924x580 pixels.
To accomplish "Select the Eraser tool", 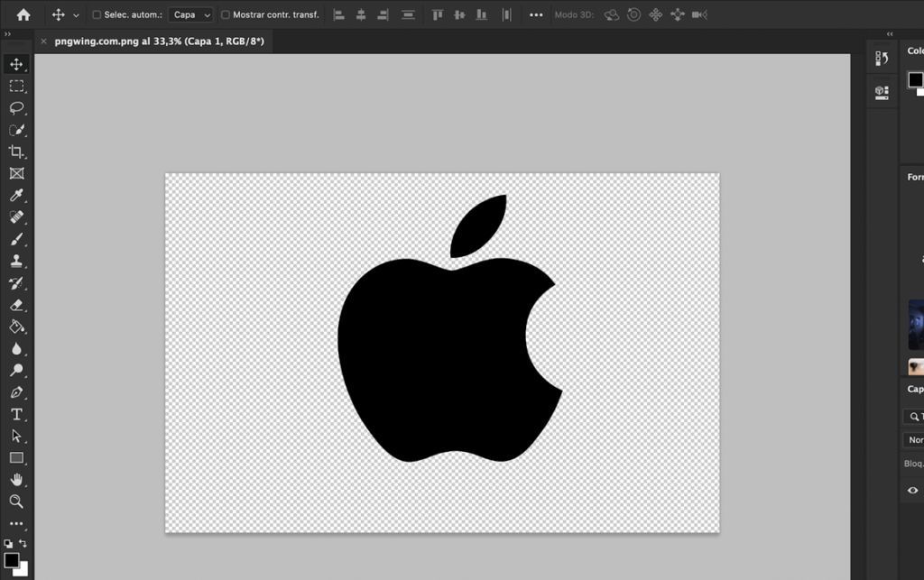I will pyautogui.click(x=16, y=304).
